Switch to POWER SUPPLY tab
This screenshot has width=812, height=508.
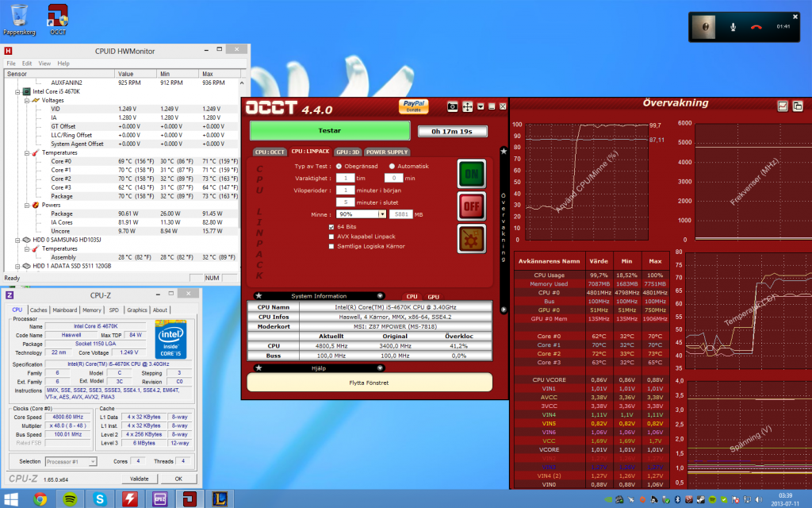pyautogui.click(x=387, y=152)
